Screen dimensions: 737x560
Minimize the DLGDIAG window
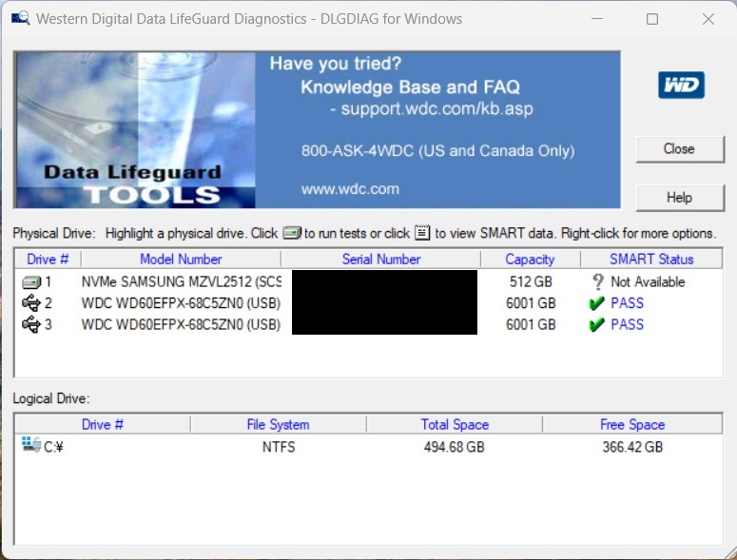[597, 19]
